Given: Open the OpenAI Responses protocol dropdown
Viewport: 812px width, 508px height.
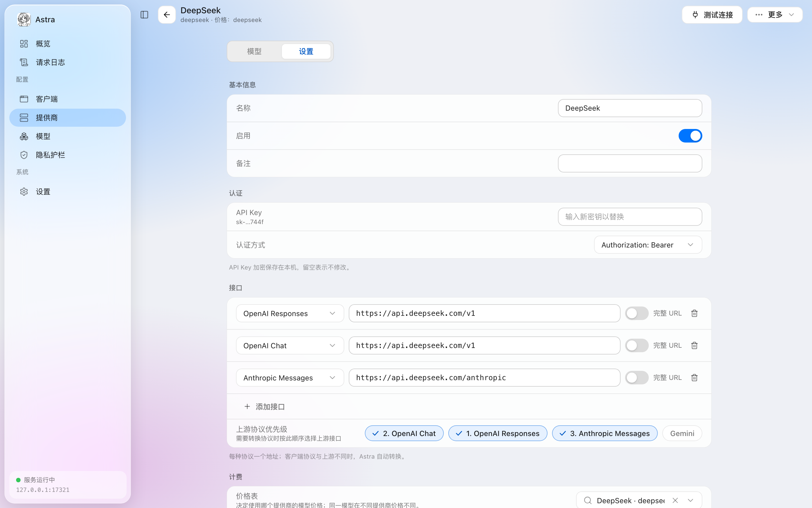Looking at the screenshot, I should 290,313.
